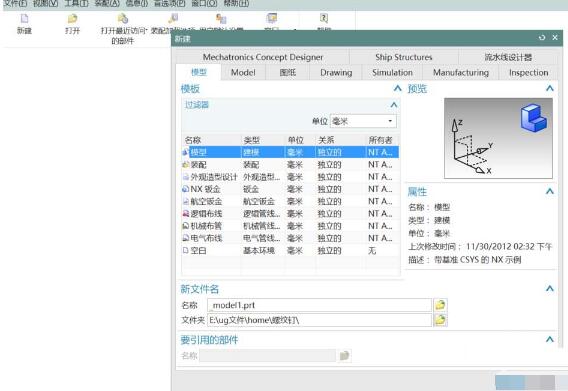
Task: Click the 文件夹 folder path field
Action: click(320, 320)
